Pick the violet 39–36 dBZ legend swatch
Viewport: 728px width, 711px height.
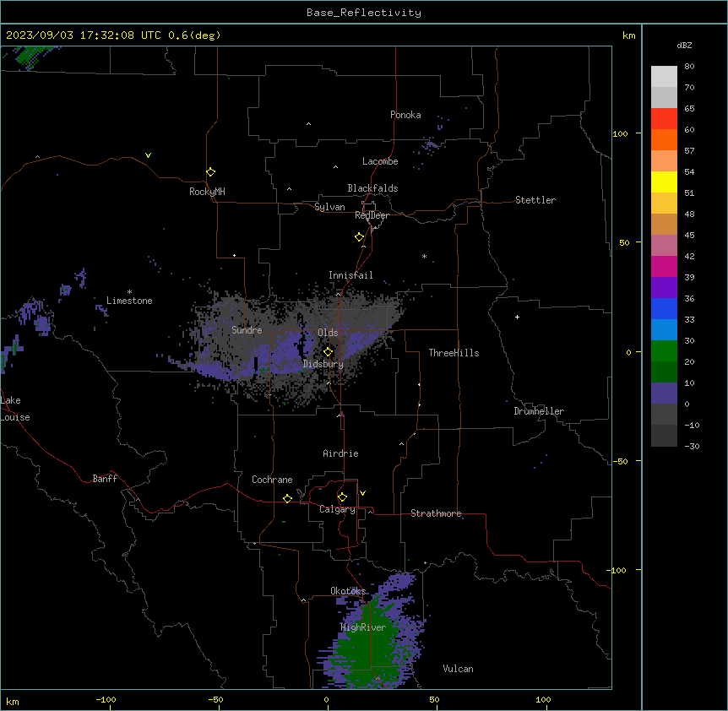[x=664, y=287]
